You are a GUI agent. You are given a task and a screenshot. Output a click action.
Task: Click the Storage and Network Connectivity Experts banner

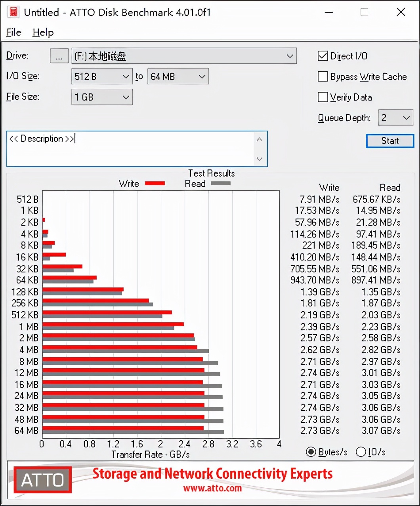(x=212, y=474)
